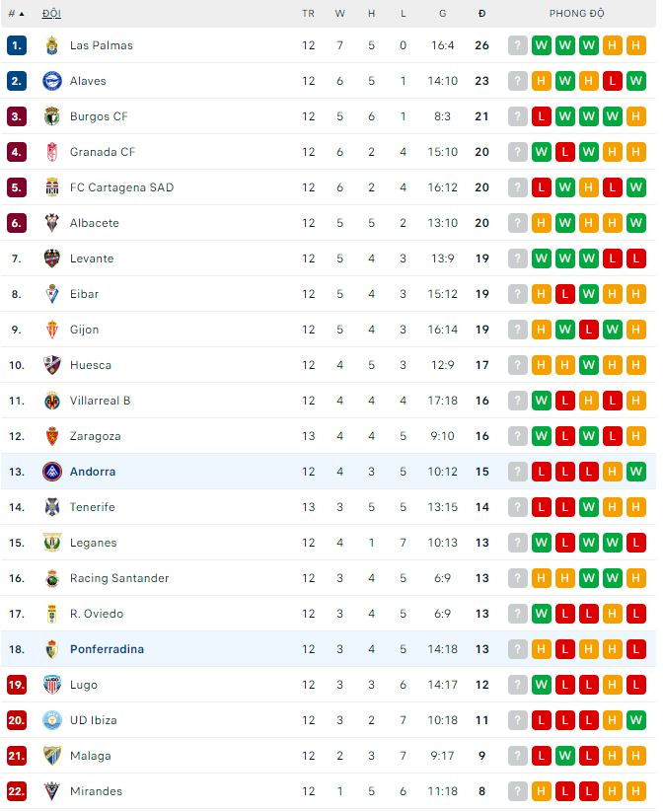This screenshot has width=663, height=812.
Task: Click the UD Ibiza crest icon
Action: tap(52, 720)
